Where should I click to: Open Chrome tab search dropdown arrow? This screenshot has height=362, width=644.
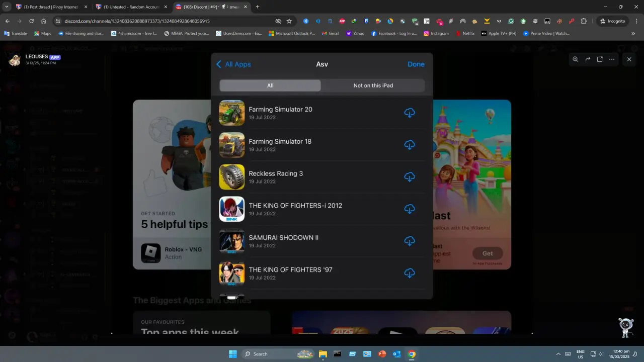pos(7,7)
